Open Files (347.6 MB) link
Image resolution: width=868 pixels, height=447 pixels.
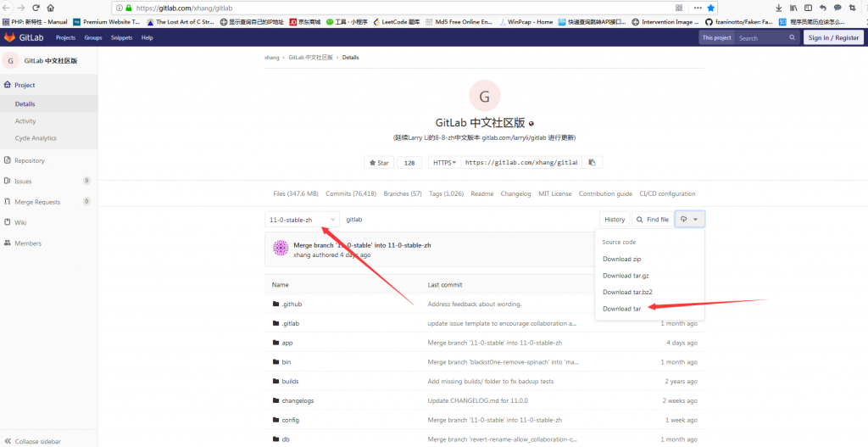296,194
